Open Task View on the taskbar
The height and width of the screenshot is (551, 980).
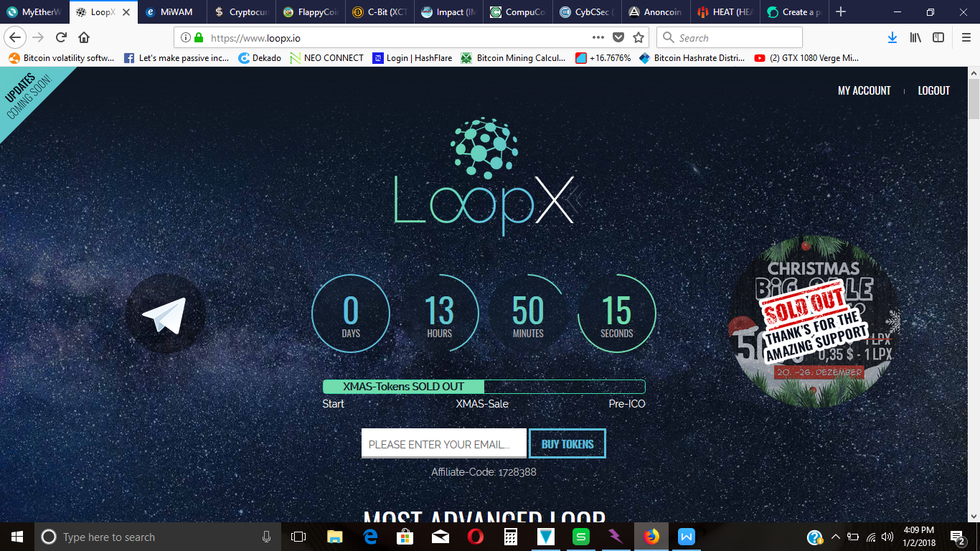[298, 537]
